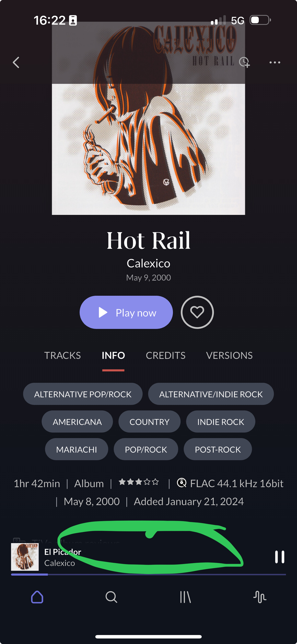Open the Credits tab
Image resolution: width=297 pixels, height=644 pixels.
(x=166, y=355)
